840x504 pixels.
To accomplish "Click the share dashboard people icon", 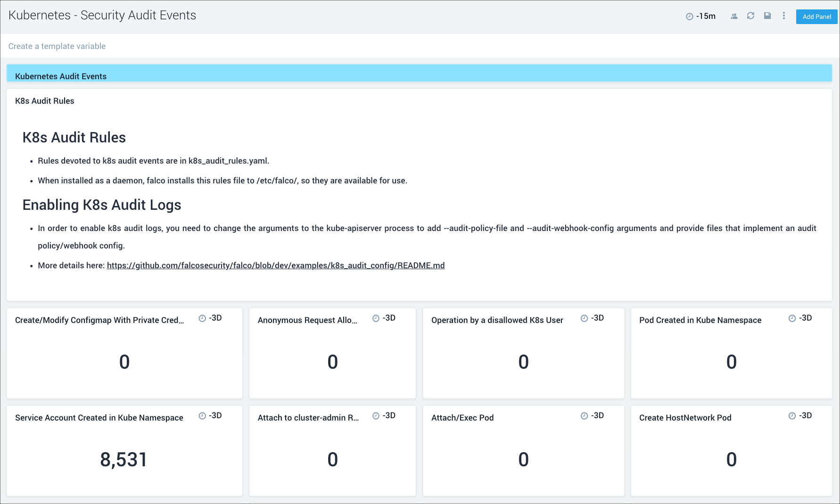I will pyautogui.click(x=734, y=16).
